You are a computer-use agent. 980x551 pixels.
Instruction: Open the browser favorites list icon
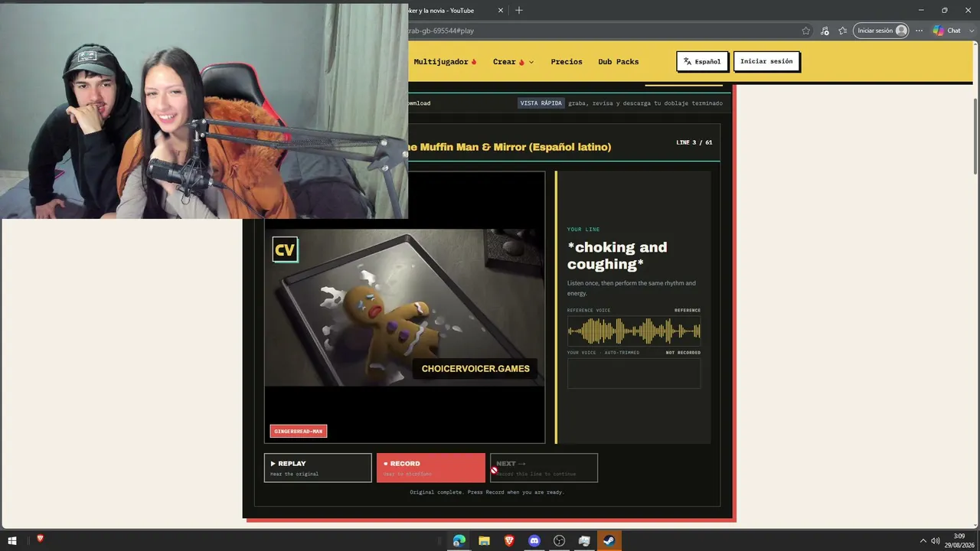[843, 31]
